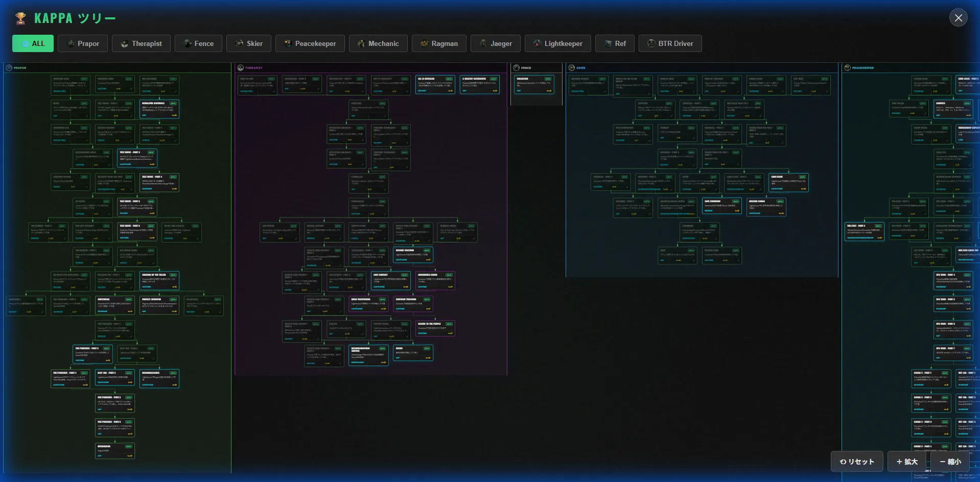Zoom out with the 縮小 button
The height and width of the screenshot is (482, 980).
click(x=950, y=462)
